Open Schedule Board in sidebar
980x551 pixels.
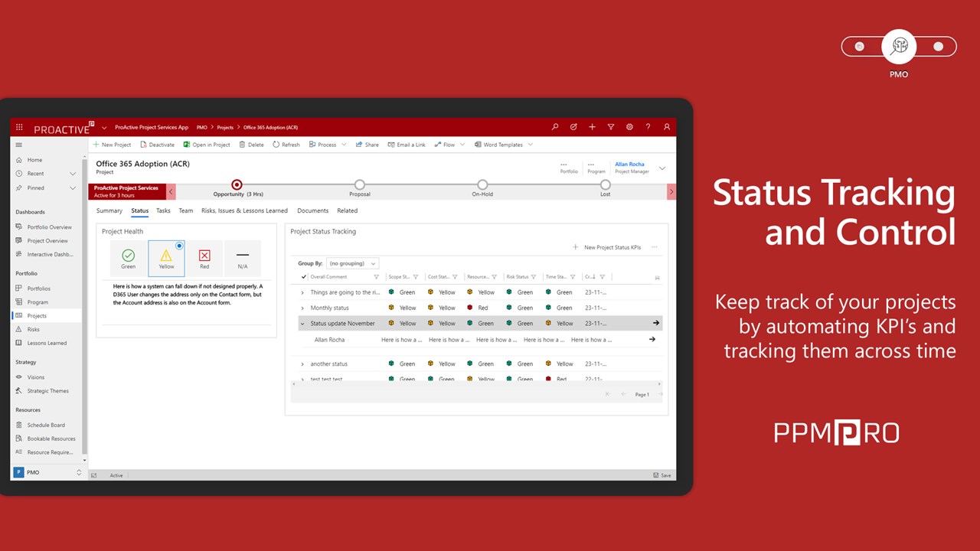click(46, 425)
